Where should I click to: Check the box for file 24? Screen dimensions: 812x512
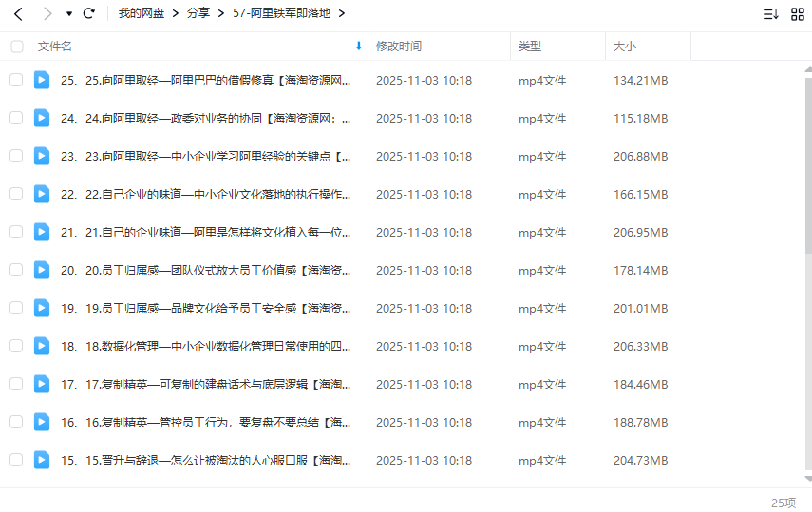point(16,118)
